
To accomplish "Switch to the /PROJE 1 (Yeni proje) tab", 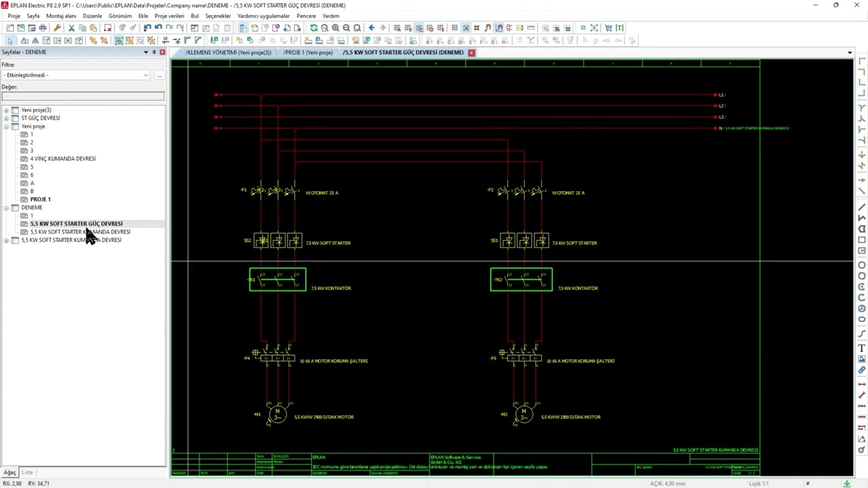I will [308, 53].
